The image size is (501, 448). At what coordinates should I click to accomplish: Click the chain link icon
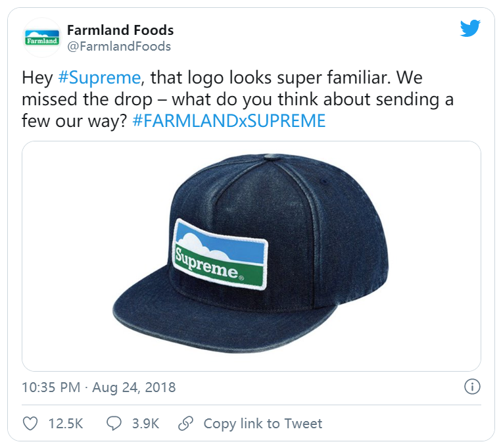[x=185, y=424]
